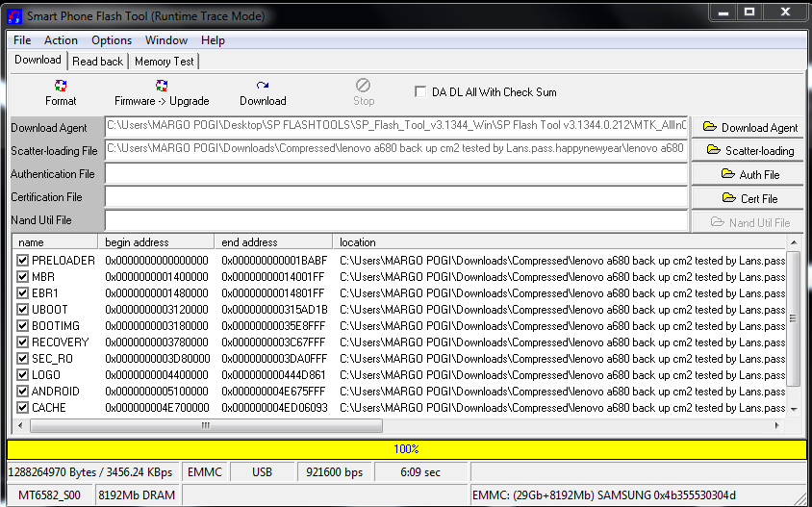The height and width of the screenshot is (507, 812).
Task: Click the 921600 bps status cell
Action: [334, 472]
